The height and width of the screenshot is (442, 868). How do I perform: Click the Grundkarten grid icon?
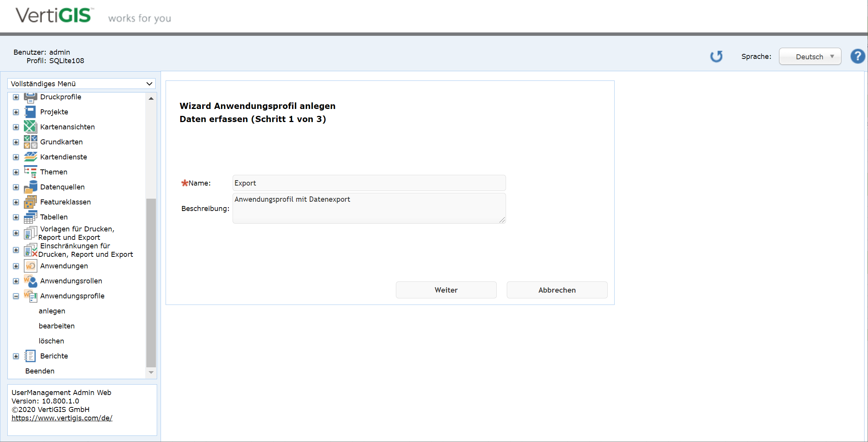tap(30, 142)
